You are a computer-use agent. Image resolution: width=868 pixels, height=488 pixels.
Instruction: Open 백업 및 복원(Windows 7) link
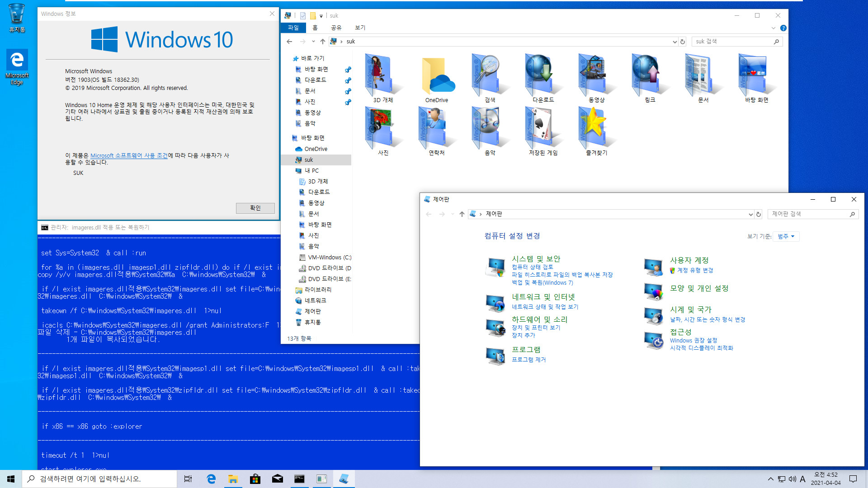[x=542, y=283]
